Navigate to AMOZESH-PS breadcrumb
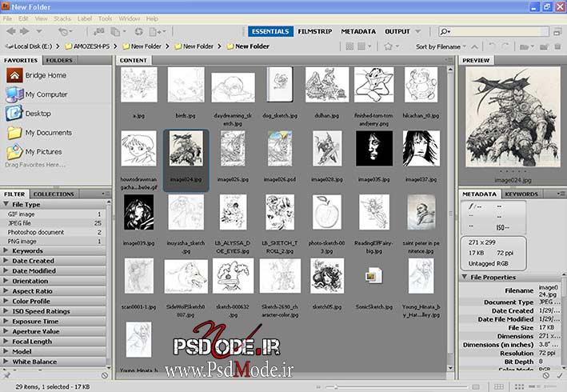567x392 pixels. tap(87, 46)
